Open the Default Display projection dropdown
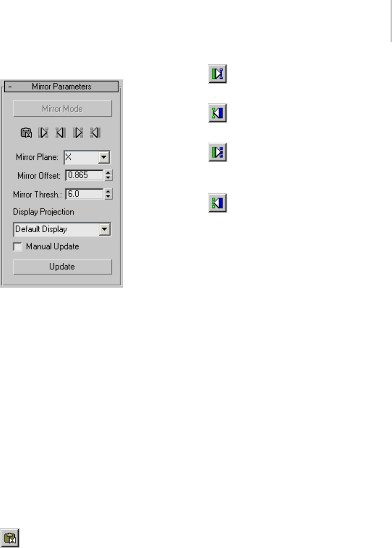Image resolution: width=392 pixels, height=548 pixels. 104,230
